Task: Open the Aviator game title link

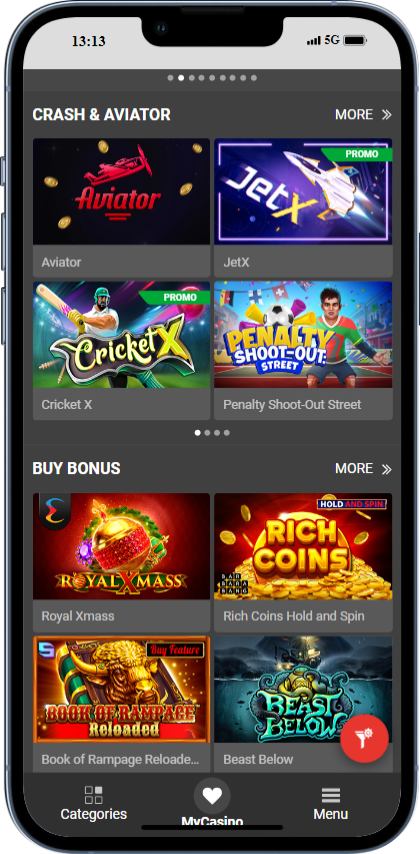Action: [x=61, y=262]
